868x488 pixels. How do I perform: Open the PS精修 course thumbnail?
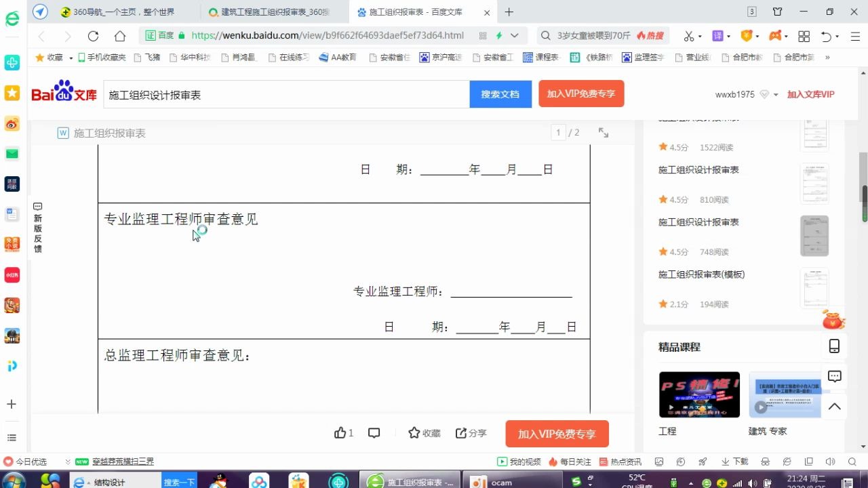[x=699, y=394]
